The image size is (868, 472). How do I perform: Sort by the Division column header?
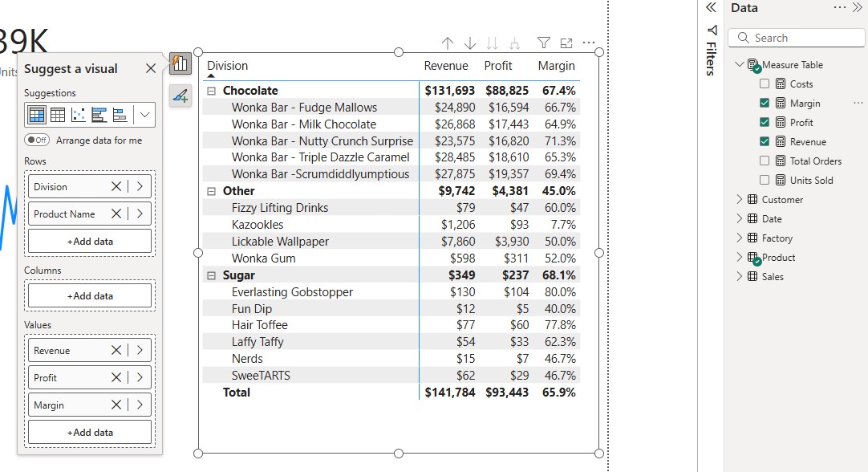tap(228, 65)
